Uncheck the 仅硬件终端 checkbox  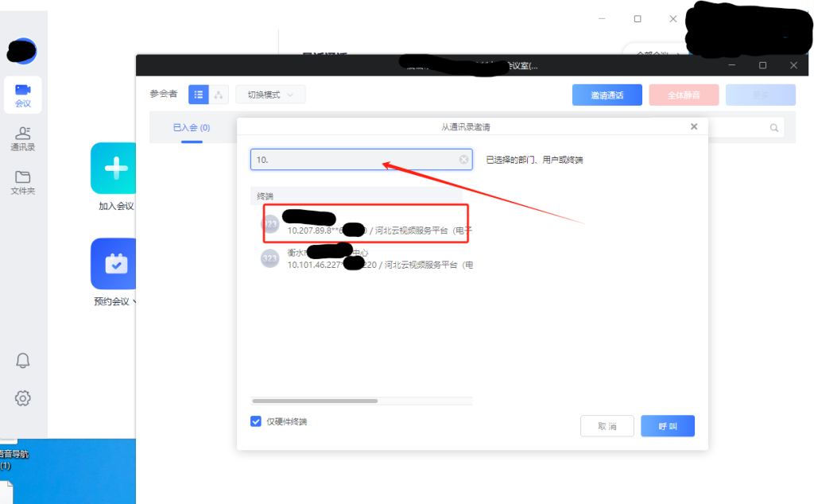[256, 421]
